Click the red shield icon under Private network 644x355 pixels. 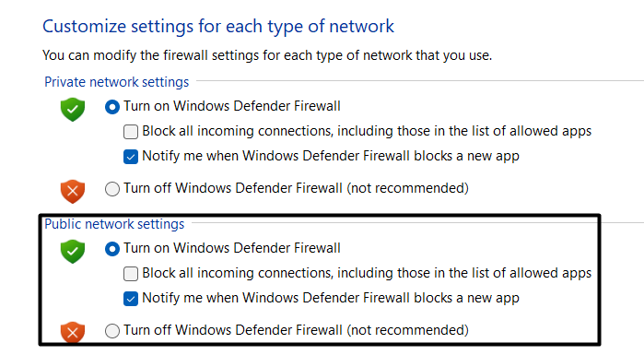point(73,191)
